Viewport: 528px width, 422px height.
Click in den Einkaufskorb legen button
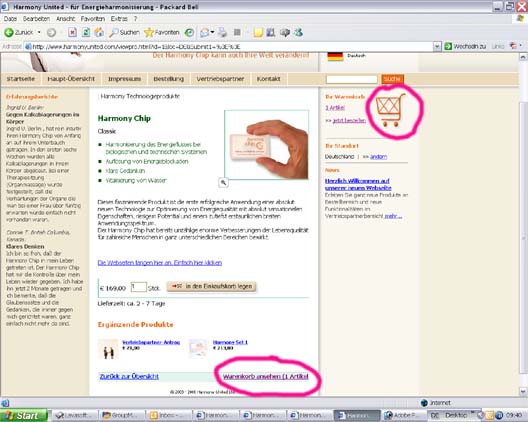(x=211, y=286)
